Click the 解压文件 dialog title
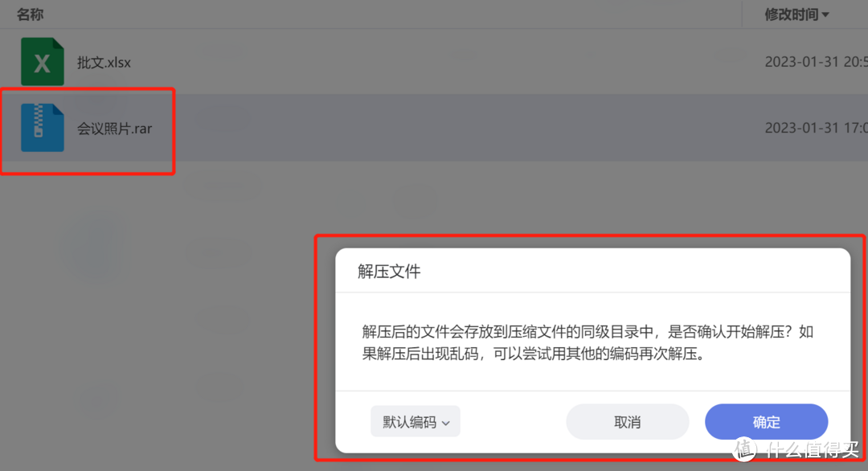 389,271
